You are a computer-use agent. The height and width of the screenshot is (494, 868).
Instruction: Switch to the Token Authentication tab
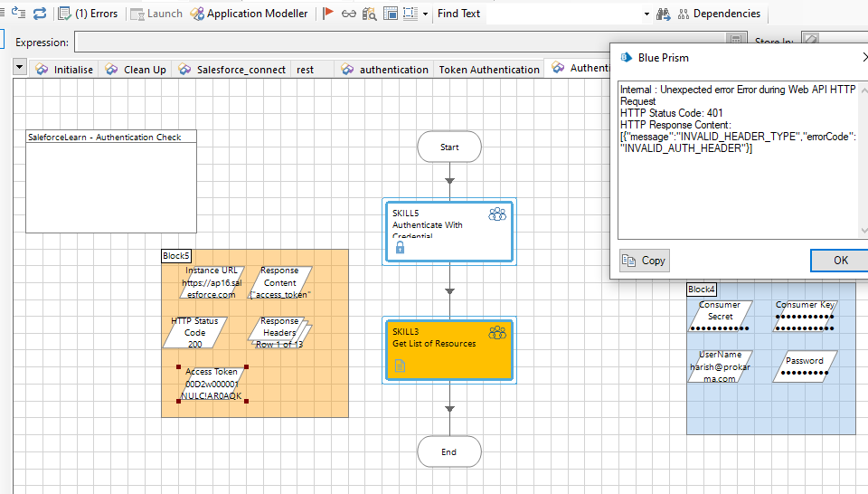pyautogui.click(x=488, y=70)
